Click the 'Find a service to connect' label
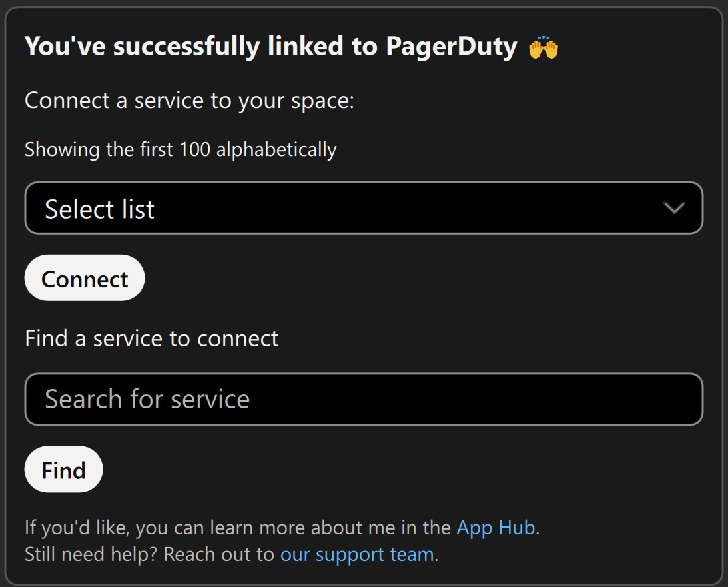728x587 pixels. pyautogui.click(x=151, y=338)
